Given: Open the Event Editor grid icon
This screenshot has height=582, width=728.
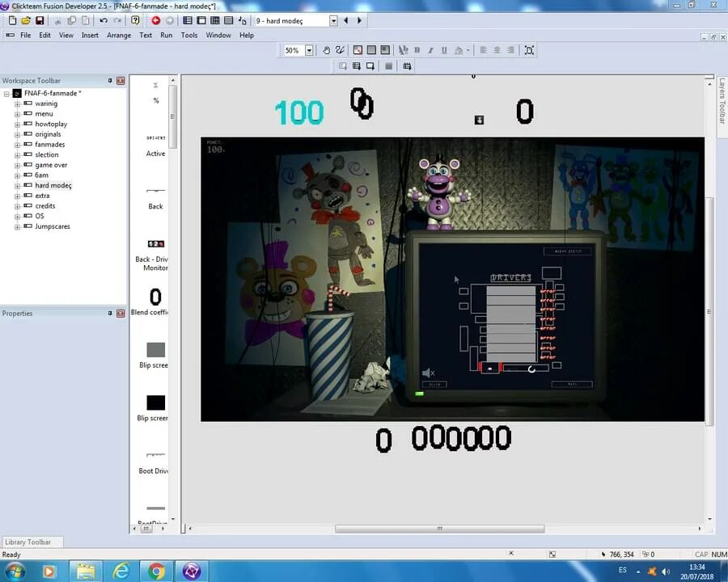Looking at the screenshot, I should pos(215,20).
